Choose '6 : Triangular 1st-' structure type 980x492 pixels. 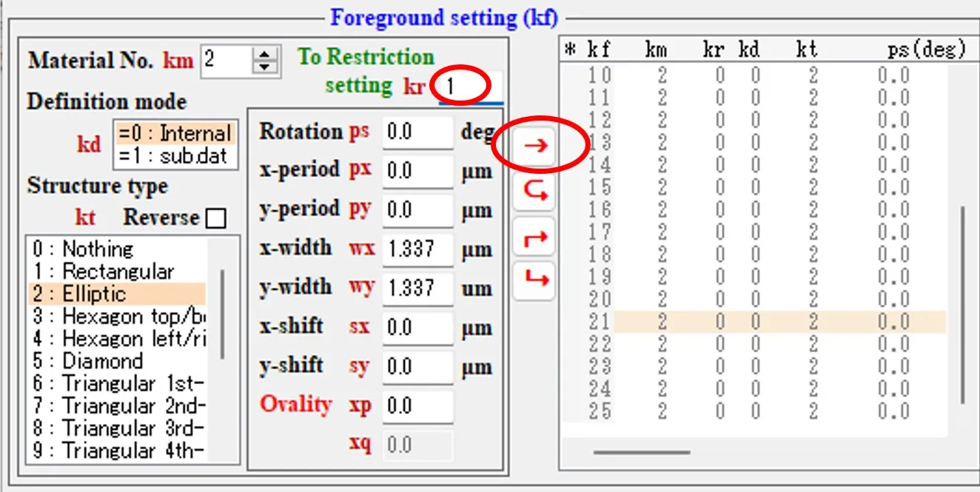pos(117,383)
